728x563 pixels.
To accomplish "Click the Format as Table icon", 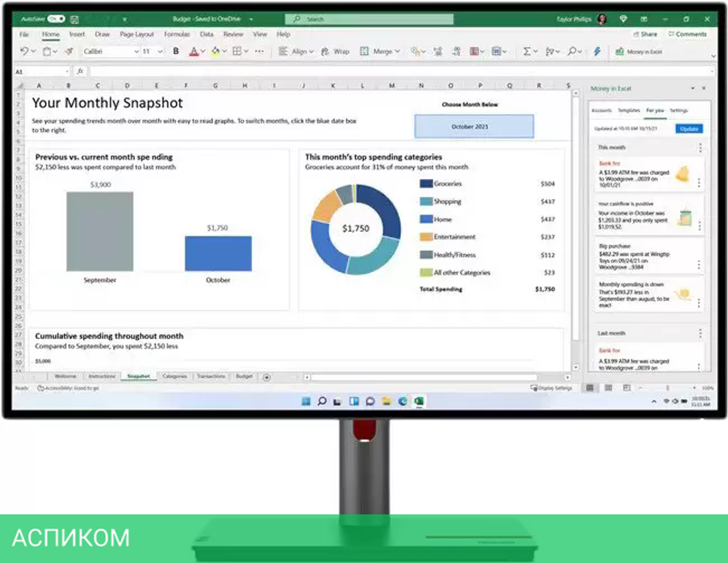I will [x=496, y=52].
